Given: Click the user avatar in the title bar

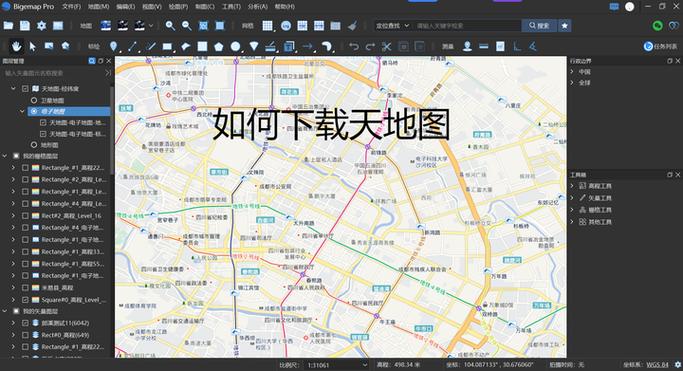Looking at the screenshot, I should [629, 7].
